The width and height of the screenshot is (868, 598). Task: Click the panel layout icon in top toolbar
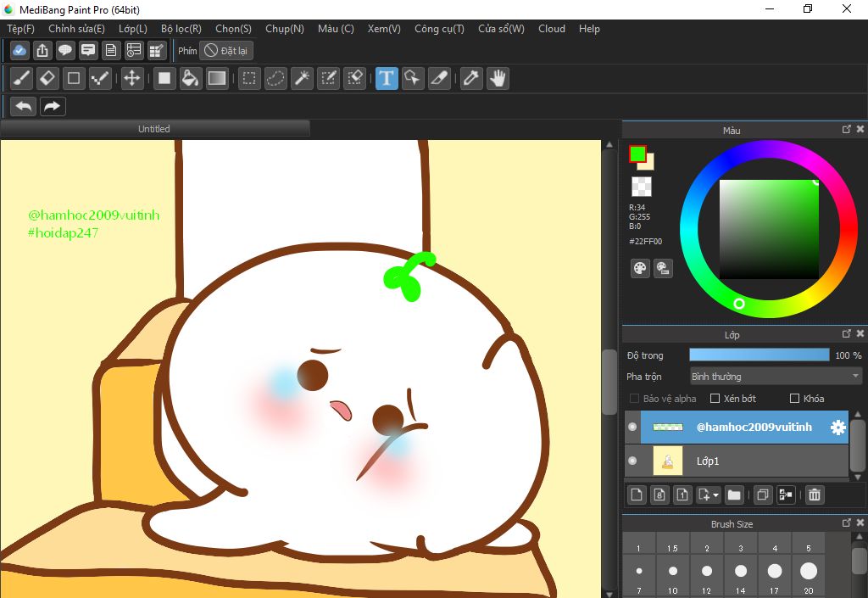pyautogui.click(x=133, y=50)
